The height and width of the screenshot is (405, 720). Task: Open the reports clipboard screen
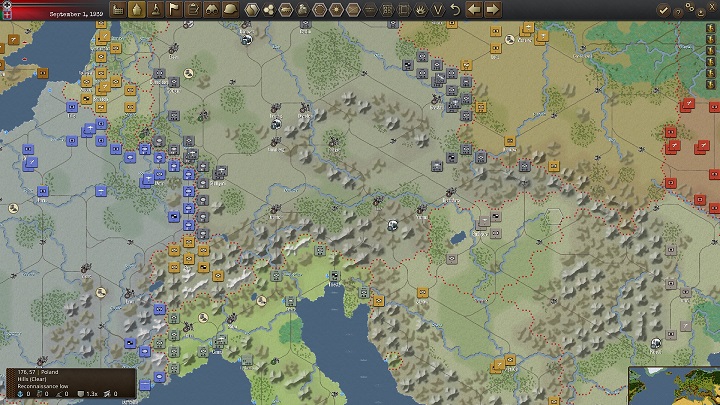[193, 10]
